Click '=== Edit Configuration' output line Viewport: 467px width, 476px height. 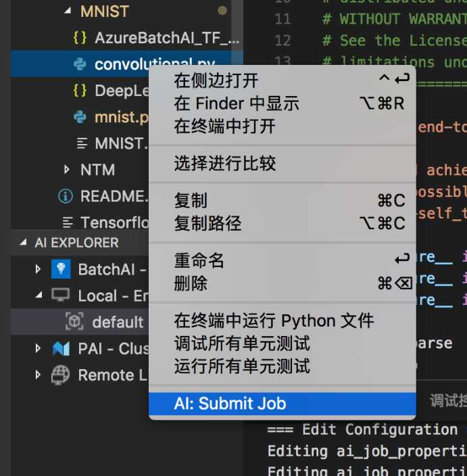click(x=363, y=429)
